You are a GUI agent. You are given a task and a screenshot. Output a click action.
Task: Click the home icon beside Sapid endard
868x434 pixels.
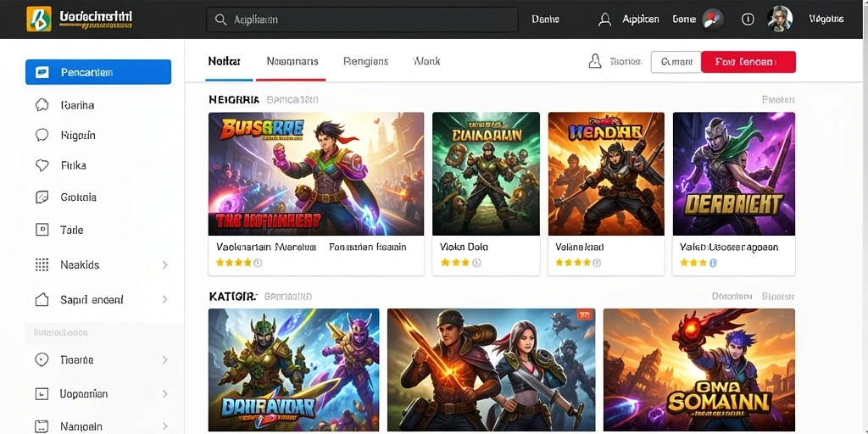click(42, 299)
